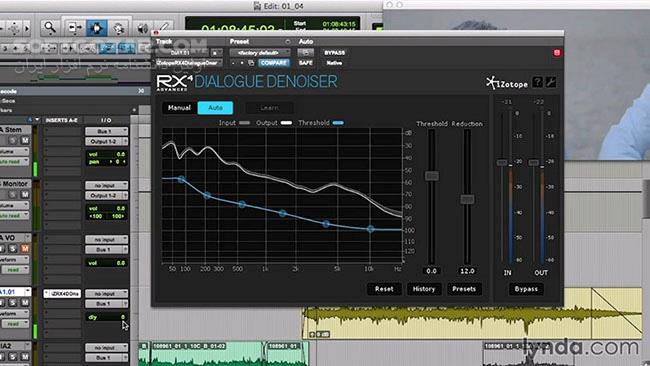Click iZRX4DDns insert on A1.01 track
The height and width of the screenshot is (366, 650).
[62, 293]
